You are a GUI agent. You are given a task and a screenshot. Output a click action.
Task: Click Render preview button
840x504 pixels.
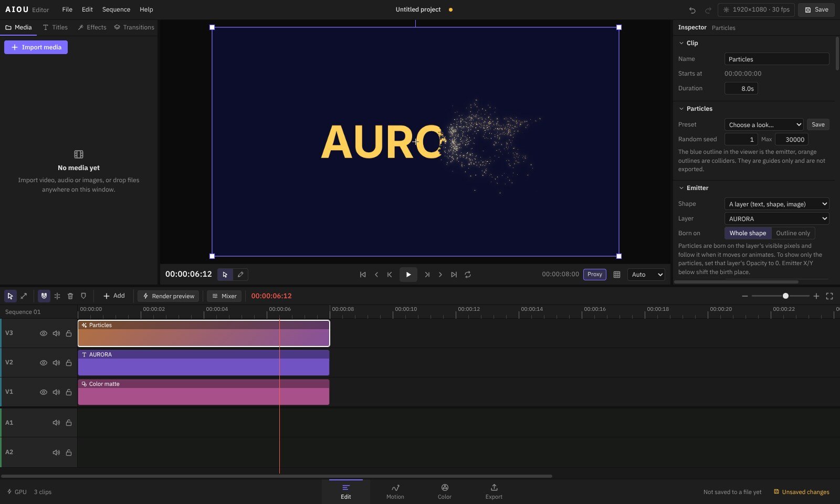click(169, 296)
